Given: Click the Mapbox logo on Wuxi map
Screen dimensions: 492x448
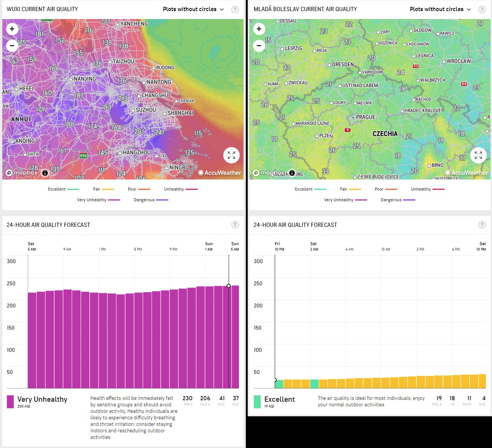Looking at the screenshot, I should (x=22, y=173).
